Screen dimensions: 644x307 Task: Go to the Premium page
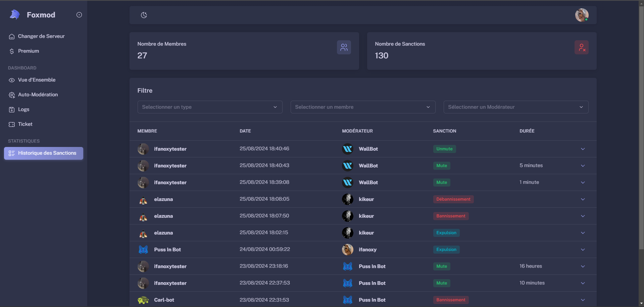point(28,51)
